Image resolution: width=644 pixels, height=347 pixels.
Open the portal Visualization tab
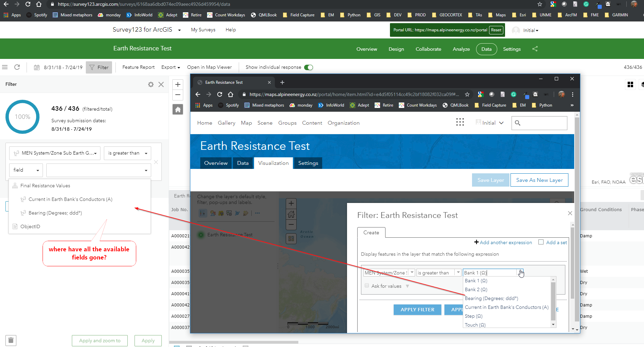click(273, 163)
